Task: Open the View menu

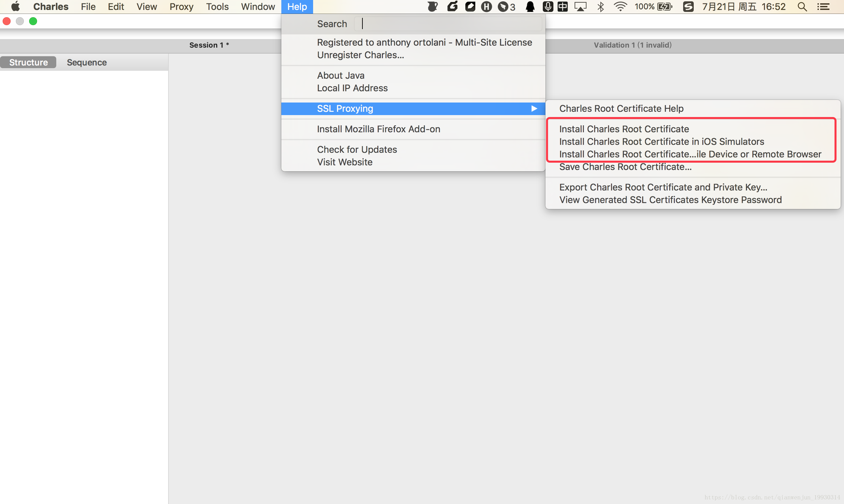Action: pos(147,7)
